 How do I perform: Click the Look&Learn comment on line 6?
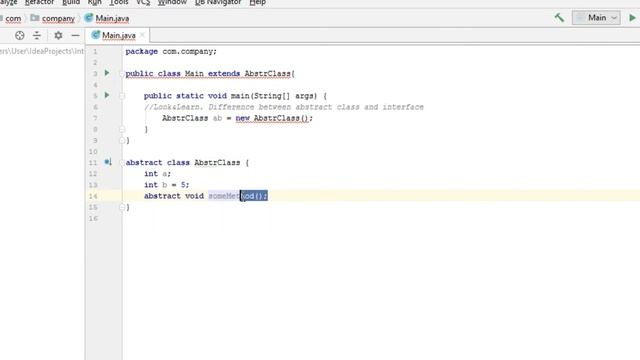point(284,107)
